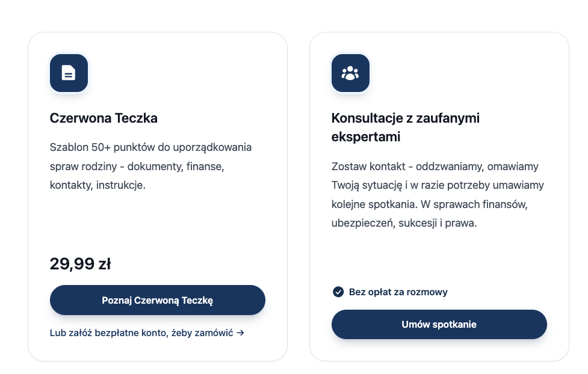Screen dimensions: 588x374
Task: Select the Czerwona Teczka heading
Action: 104,118
